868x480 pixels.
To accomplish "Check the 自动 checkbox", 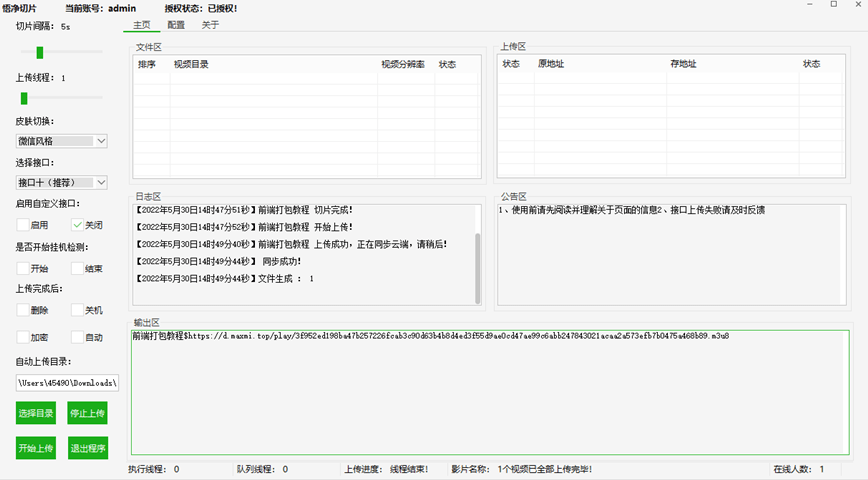I will click(x=77, y=338).
